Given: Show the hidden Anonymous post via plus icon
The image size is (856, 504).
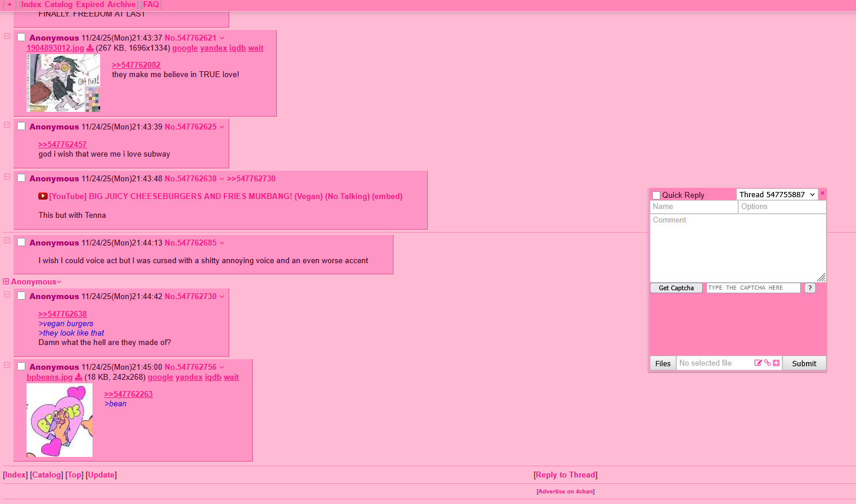Looking at the screenshot, I should pyautogui.click(x=6, y=282).
